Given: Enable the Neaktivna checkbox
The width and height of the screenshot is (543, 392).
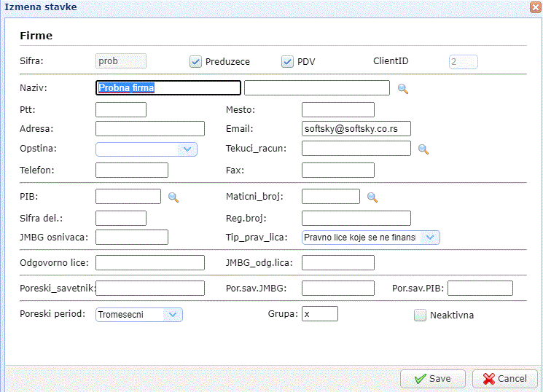Looking at the screenshot, I should pyautogui.click(x=420, y=315).
